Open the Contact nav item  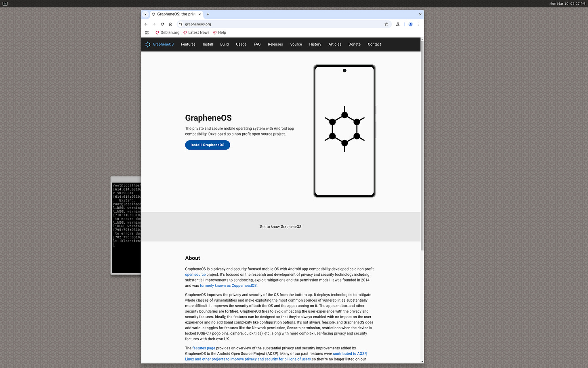point(374,44)
